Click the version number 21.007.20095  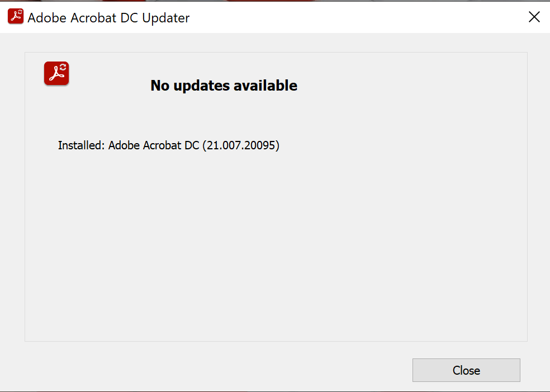pyautogui.click(x=241, y=145)
